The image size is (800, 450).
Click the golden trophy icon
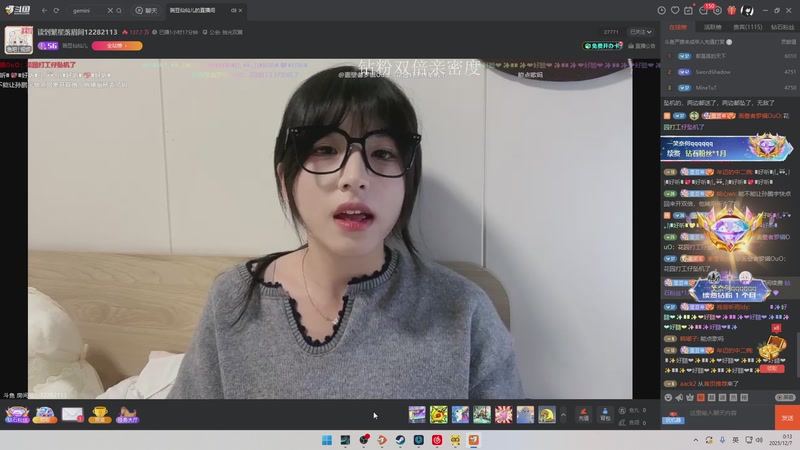[100, 415]
